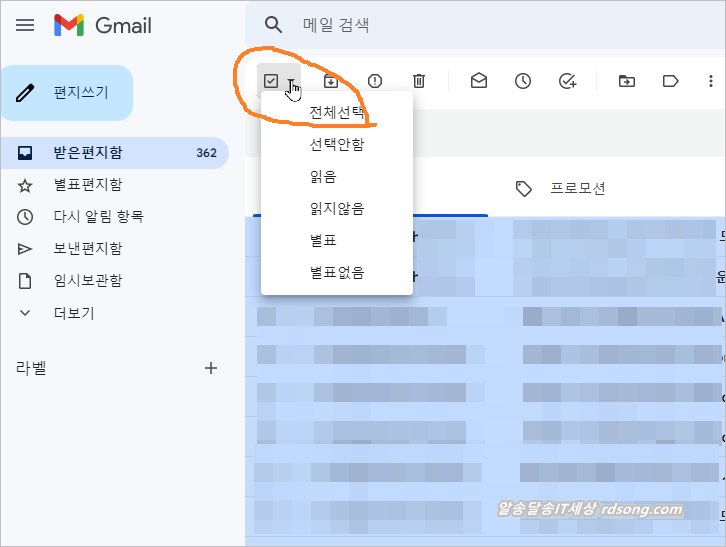
Task: Open 보낸편지함 folder in sidebar
Action: [87, 249]
